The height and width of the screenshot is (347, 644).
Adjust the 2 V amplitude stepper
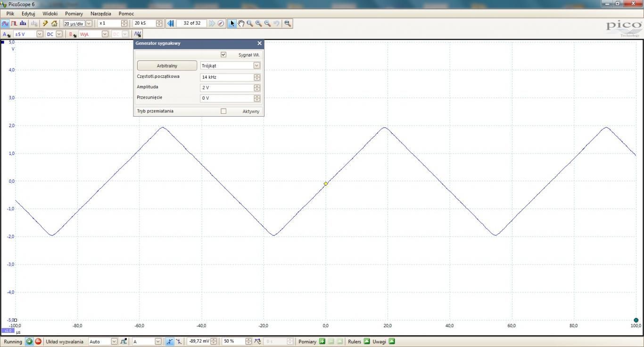tap(256, 88)
